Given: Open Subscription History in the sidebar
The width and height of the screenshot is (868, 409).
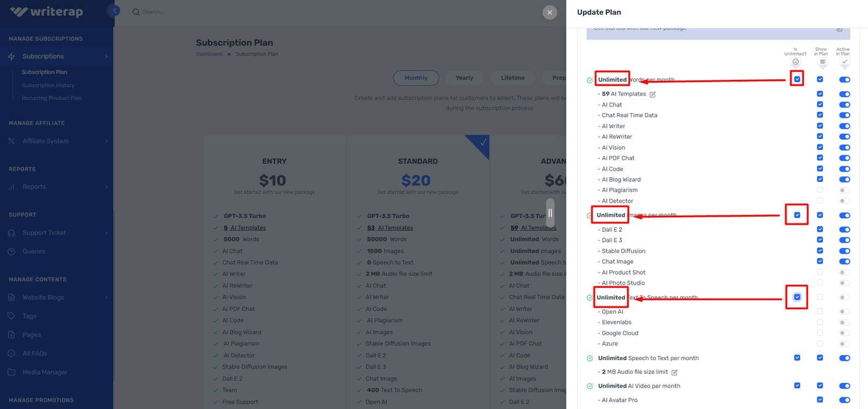Looking at the screenshot, I should pyautogui.click(x=48, y=85).
